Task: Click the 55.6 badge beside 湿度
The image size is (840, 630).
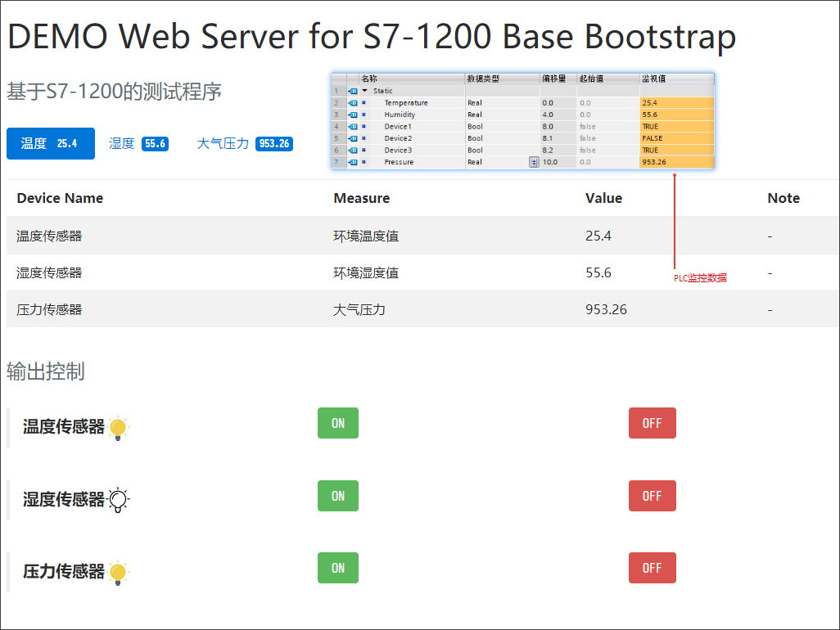Action: (156, 143)
